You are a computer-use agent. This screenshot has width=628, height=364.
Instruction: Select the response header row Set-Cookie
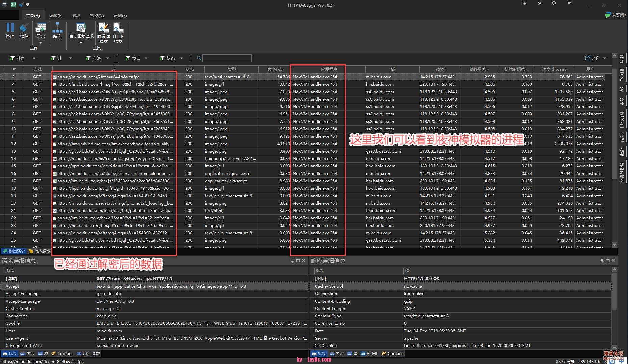pos(461,346)
